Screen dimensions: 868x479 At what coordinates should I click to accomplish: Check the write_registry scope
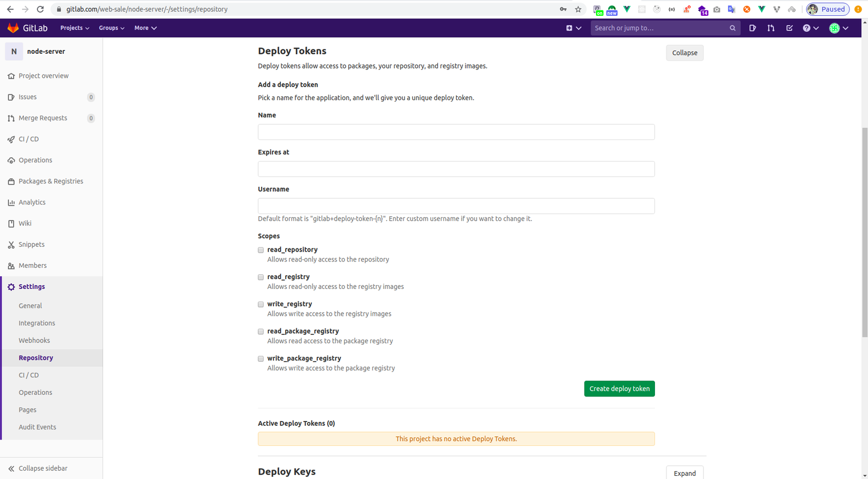[x=261, y=304]
